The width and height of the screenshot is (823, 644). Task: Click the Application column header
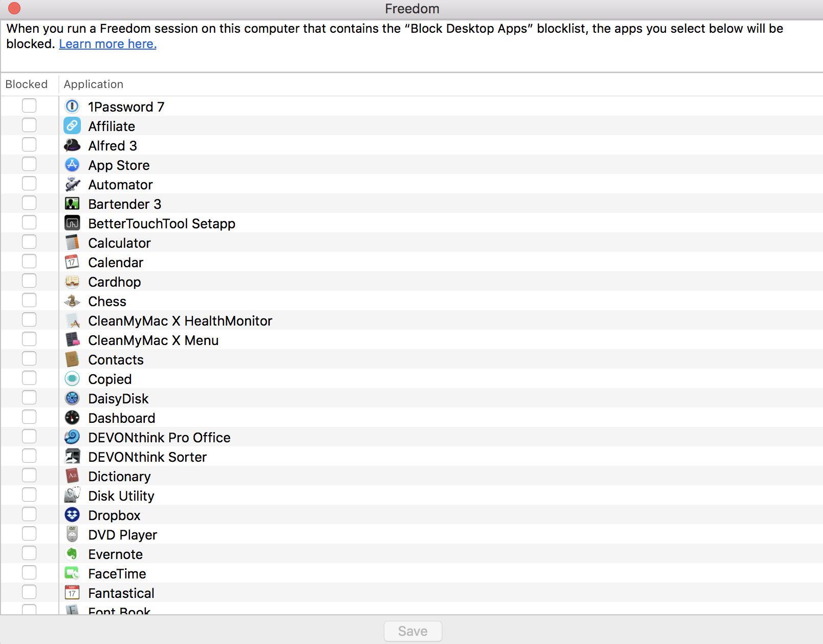94,84
